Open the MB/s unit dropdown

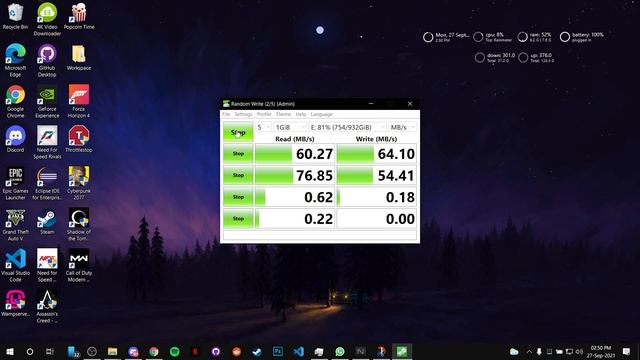[402, 127]
